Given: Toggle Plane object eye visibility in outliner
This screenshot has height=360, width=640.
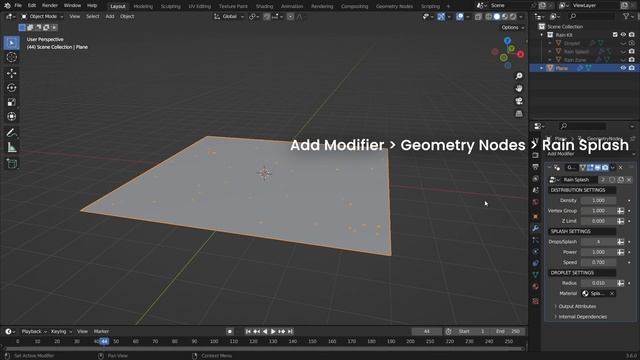Looking at the screenshot, I should (x=623, y=68).
